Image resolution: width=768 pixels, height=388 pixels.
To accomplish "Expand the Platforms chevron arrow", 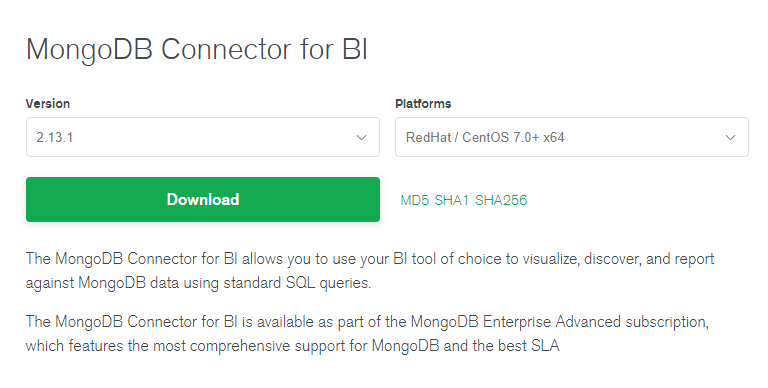I will [730, 138].
